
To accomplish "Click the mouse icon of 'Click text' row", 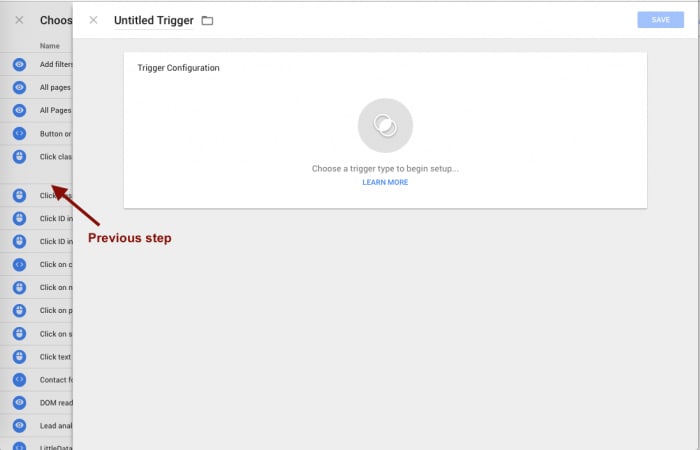I will (19, 357).
